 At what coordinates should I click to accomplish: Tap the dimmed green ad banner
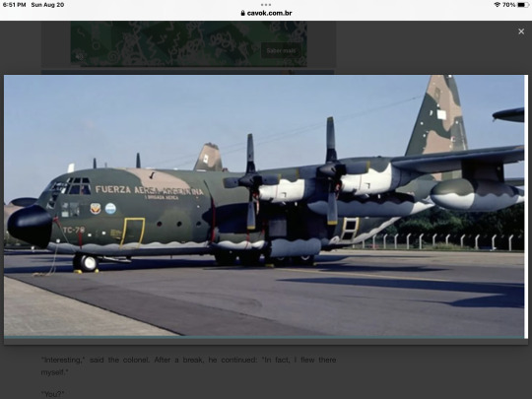(x=188, y=43)
